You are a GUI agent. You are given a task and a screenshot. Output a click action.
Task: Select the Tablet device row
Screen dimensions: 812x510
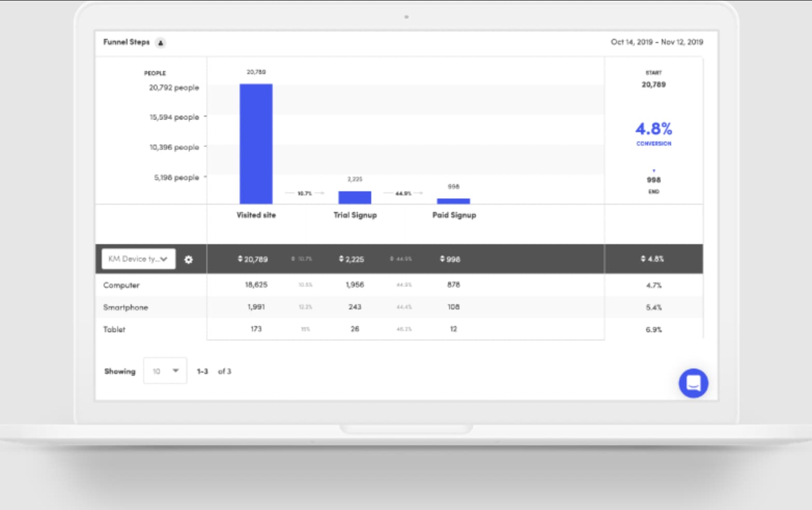(x=115, y=329)
